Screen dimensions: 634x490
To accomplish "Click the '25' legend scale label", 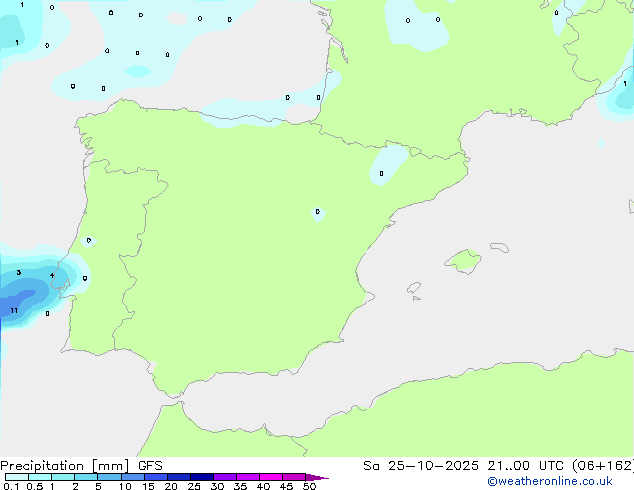I will point(194,486).
